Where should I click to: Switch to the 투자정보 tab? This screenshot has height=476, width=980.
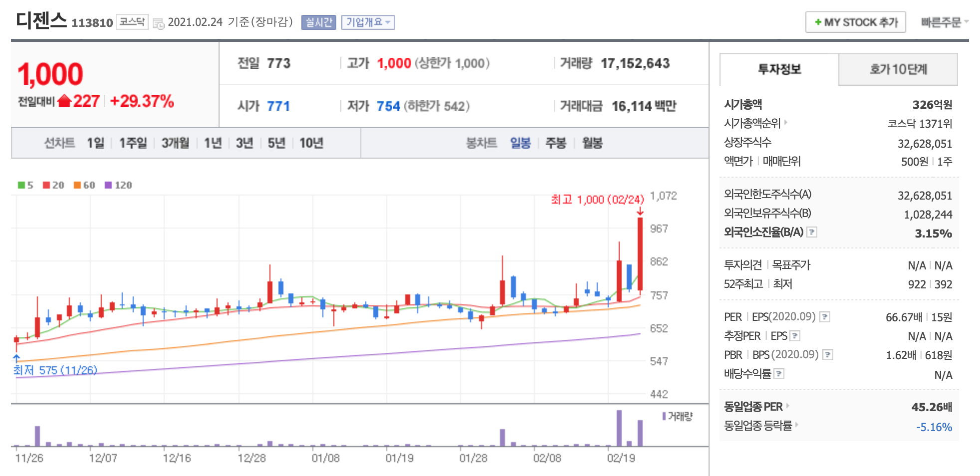pyautogui.click(x=779, y=69)
